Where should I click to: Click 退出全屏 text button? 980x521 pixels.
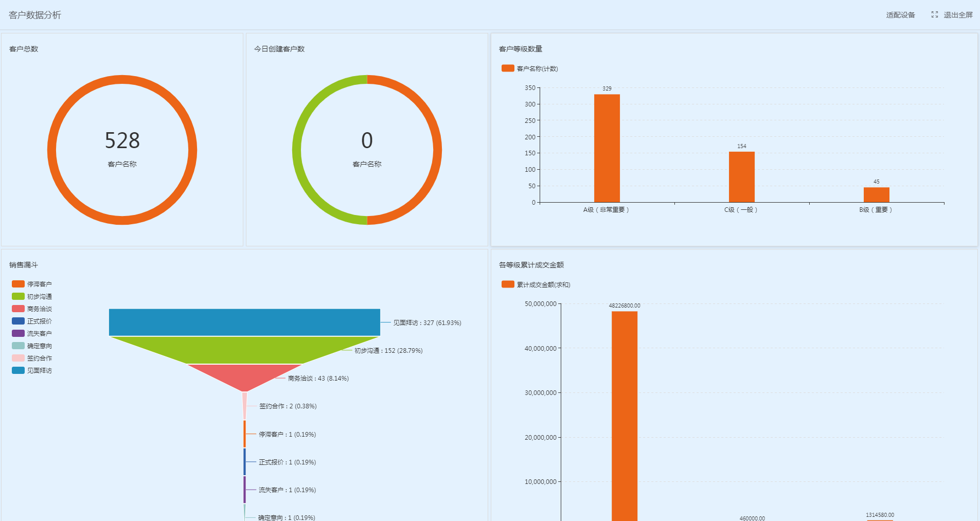click(958, 15)
